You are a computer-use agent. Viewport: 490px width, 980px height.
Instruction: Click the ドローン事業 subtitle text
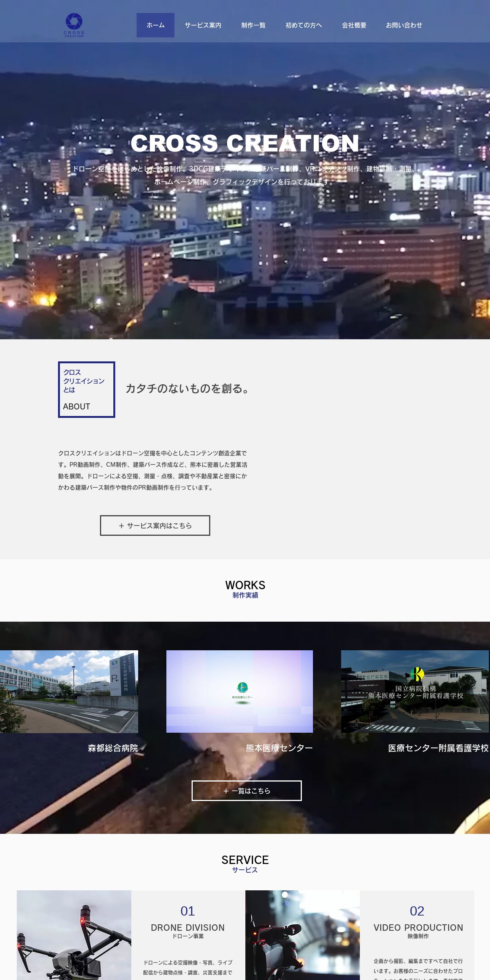[188, 936]
